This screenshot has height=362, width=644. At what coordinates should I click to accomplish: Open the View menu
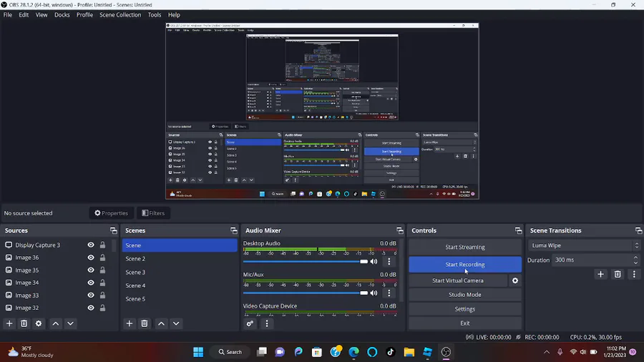(42, 15)
